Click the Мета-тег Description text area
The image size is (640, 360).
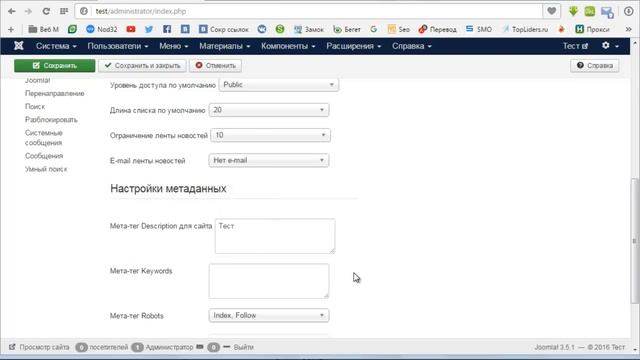tap(275, 236)
